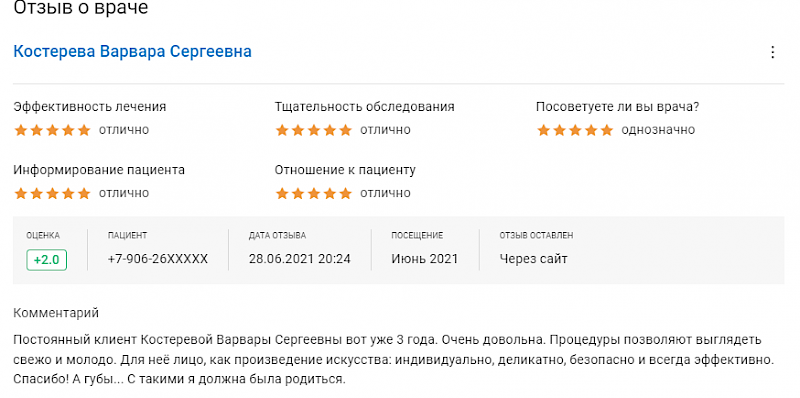Screen dimensions: 800x398
Task: Click third star under Тщательность обследования
Action: pos(314,131)
